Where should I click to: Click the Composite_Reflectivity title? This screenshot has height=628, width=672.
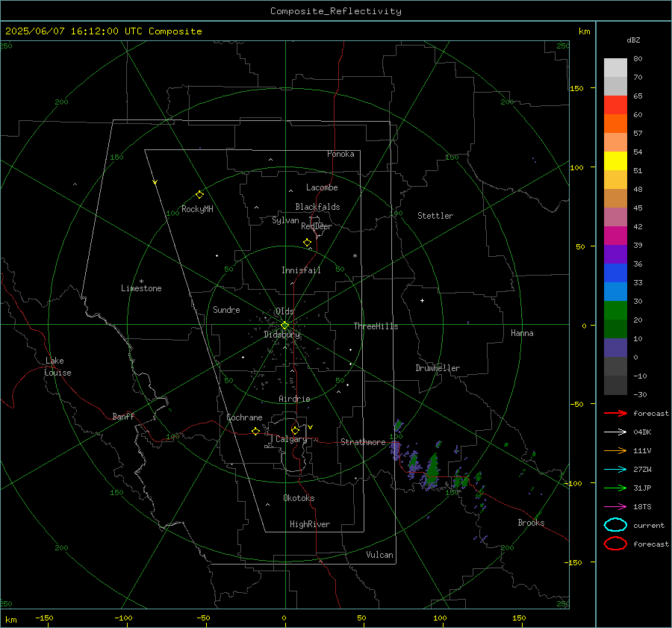[335, 11]
